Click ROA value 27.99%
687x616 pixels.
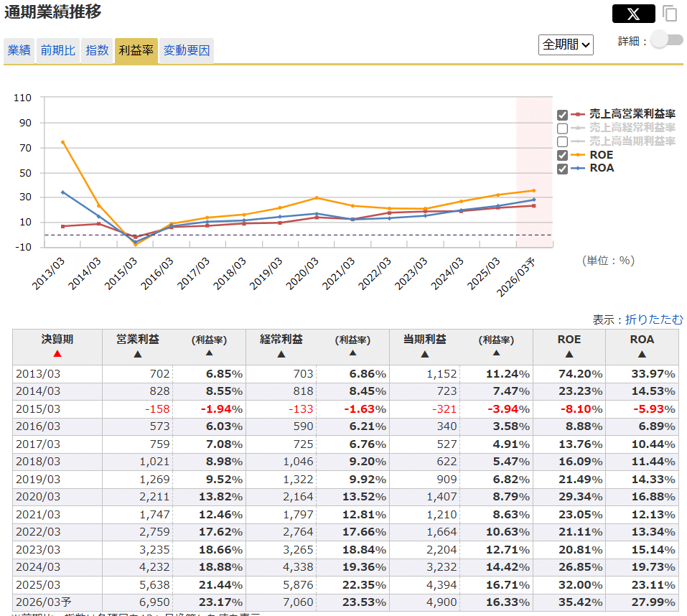pyautogui.click(x=653, y=602)
